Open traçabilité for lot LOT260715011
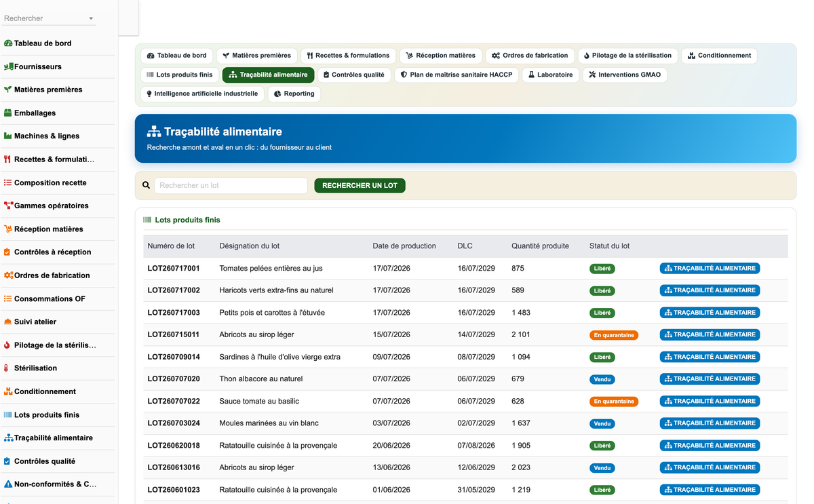The width and height of the screenshot is (814, 504). pyautogui.click(x=710, y=334)
